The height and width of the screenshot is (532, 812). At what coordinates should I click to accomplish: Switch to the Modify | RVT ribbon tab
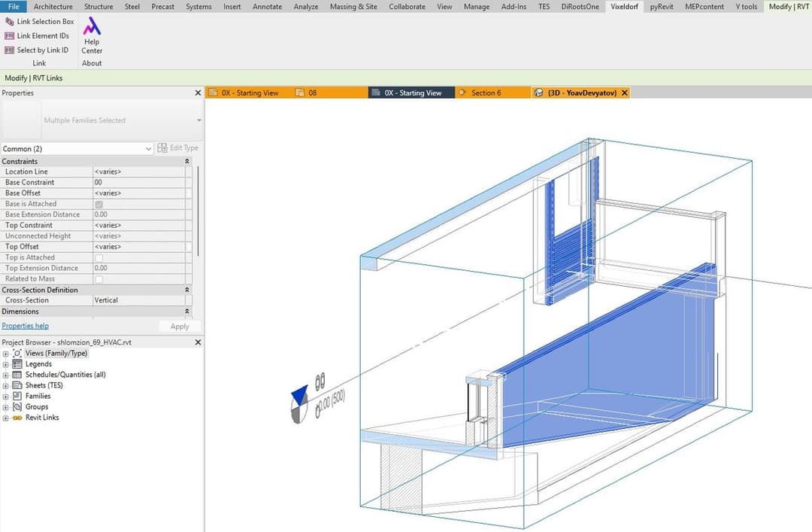pyautogui.click(x=788, y=6)
